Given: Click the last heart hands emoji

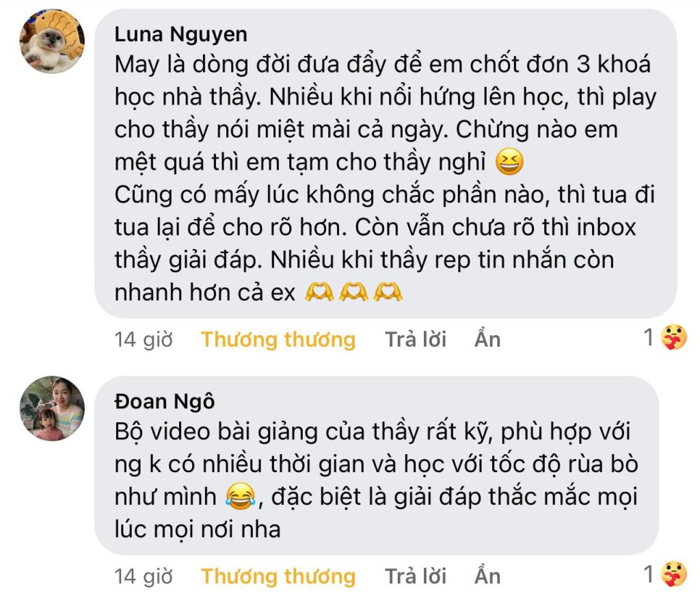Looking at the screenshot, I should [x=388, y=293].
